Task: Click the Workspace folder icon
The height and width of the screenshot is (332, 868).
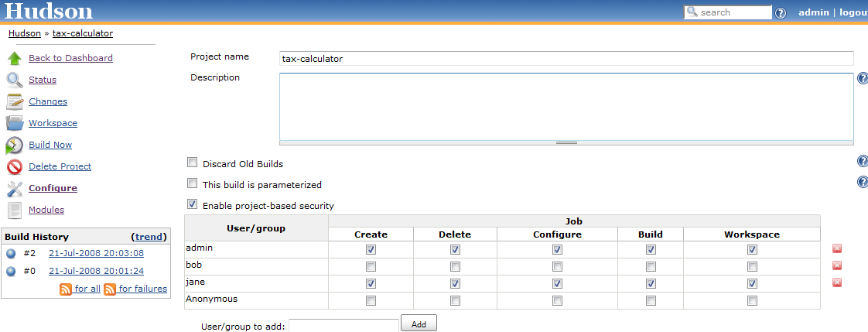Action: (15, 123)
